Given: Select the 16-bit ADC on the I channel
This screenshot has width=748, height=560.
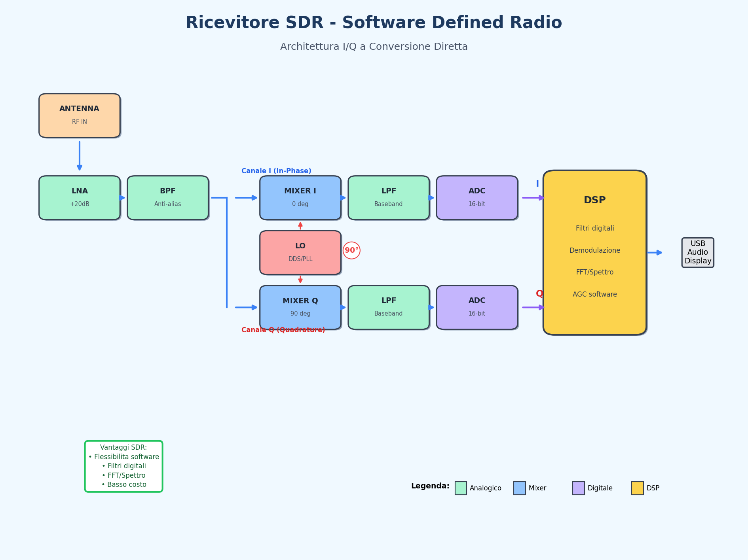Looking at the screenshot, I should click(x=477, y=197).
